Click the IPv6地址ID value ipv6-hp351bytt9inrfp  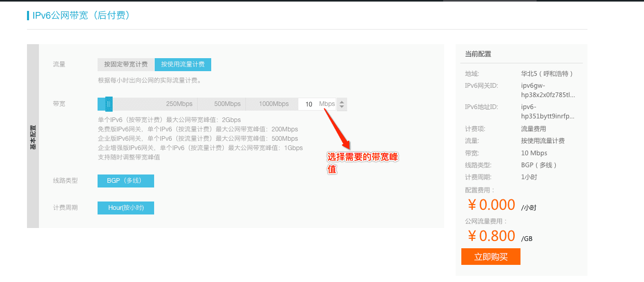(x=547, y=112)
